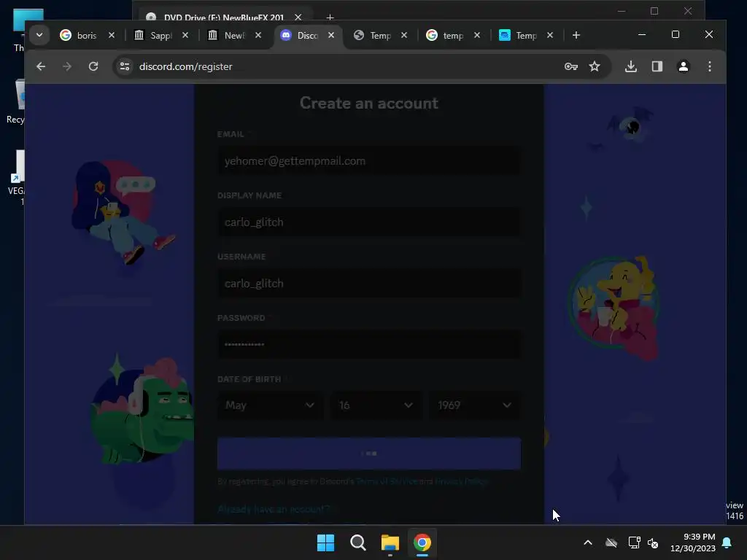Open the birth month dropdown showing May
Screen dimensions: 747x560
270,405
